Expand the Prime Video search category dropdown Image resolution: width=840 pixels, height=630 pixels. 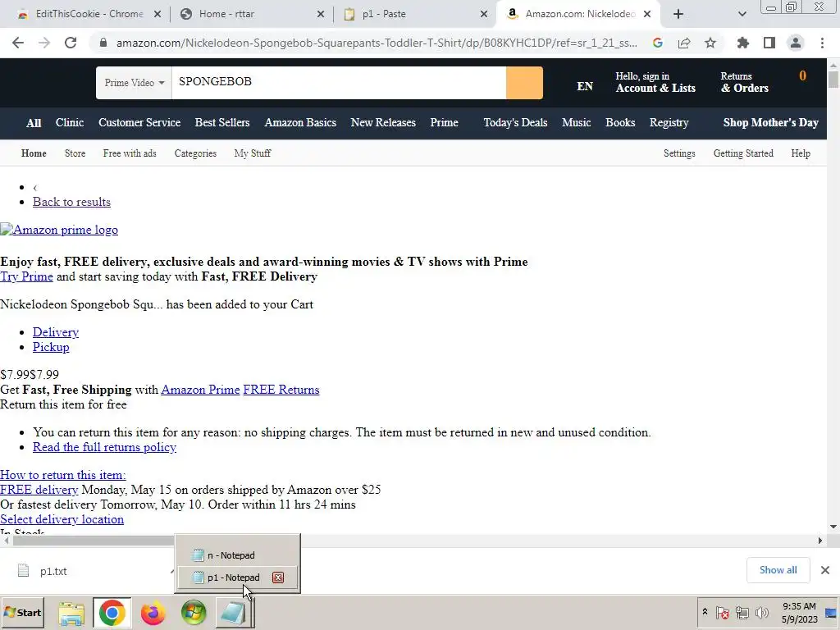pyautogui.click(x=134, y=83)
